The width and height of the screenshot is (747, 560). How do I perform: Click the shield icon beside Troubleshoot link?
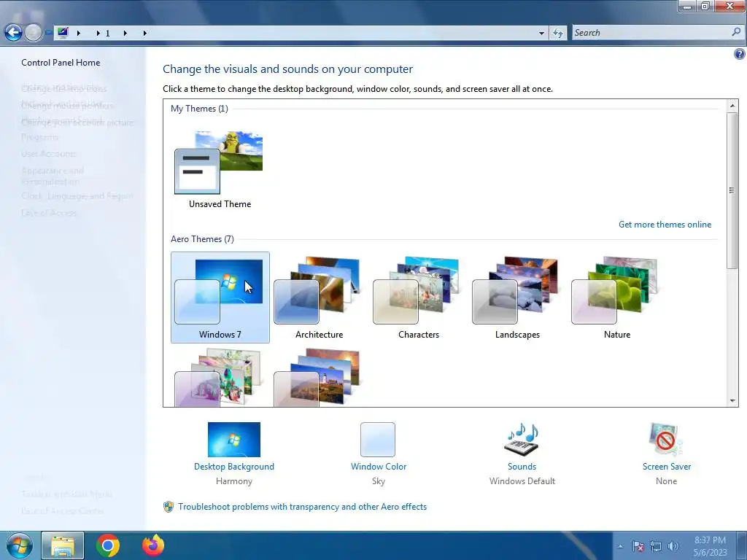pos(169,507)
